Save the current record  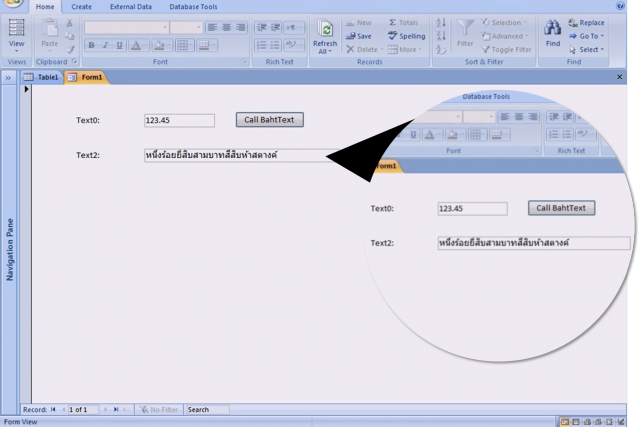click(x=359, y=36)
